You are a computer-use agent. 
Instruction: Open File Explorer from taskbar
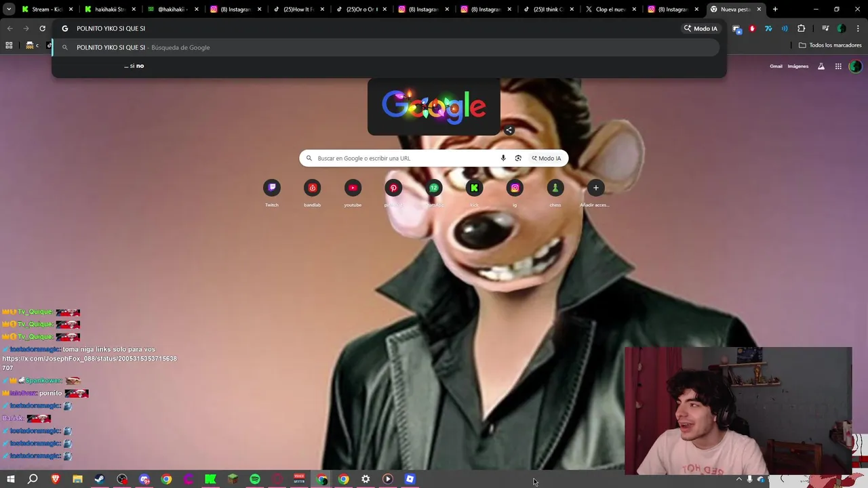pyautogui.click(x=77, y=479)
